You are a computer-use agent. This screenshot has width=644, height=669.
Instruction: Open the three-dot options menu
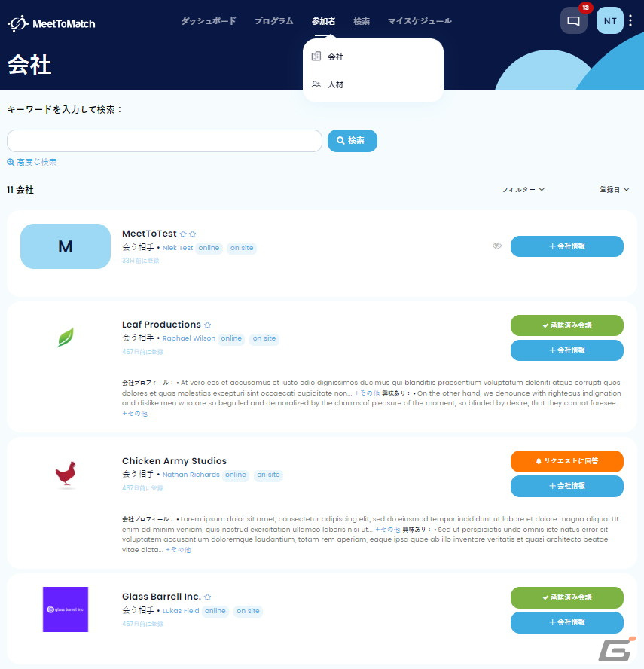630,20
